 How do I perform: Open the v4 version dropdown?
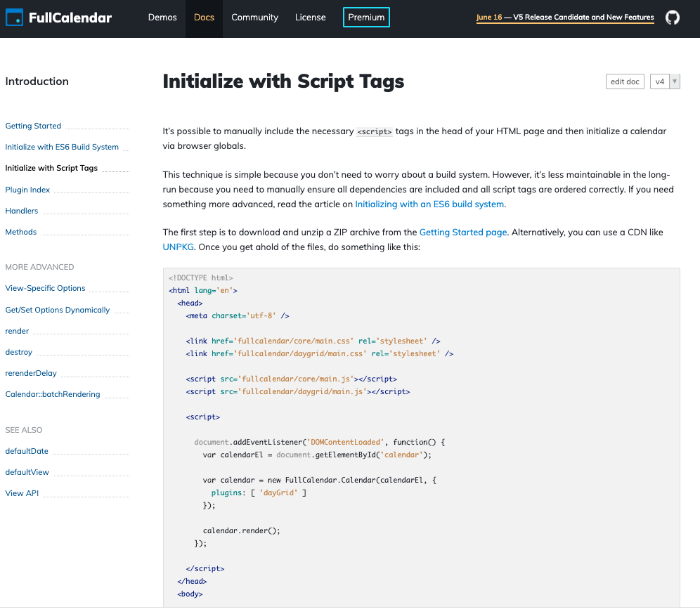click(x=665, y=81)
